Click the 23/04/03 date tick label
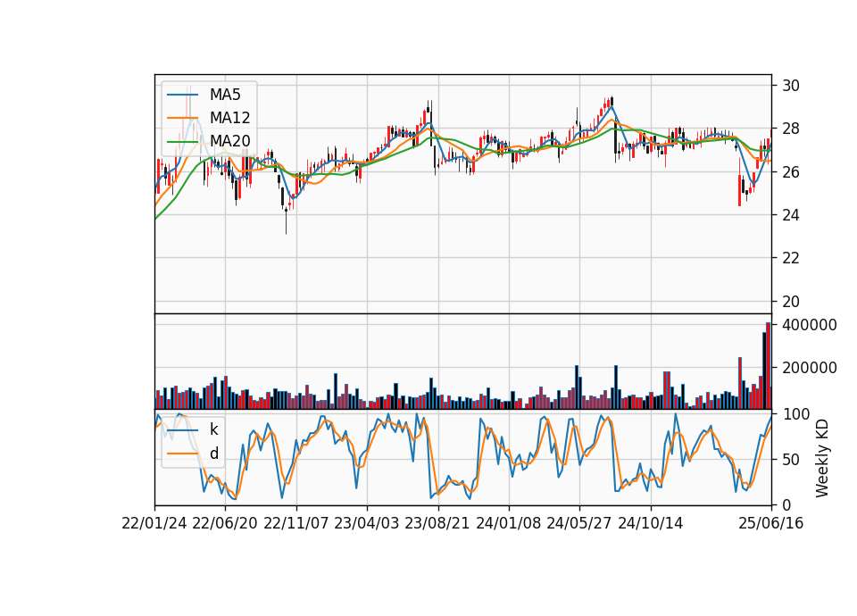 click(367, 524)
